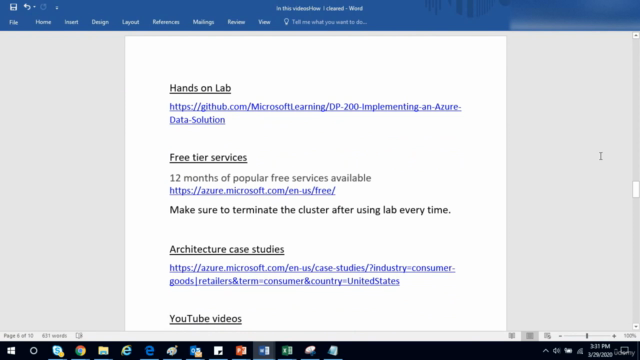Screen dimensions: 640x360
Task: Click 'Page 6 of 10' in status bar
Action: click(18, 336)
